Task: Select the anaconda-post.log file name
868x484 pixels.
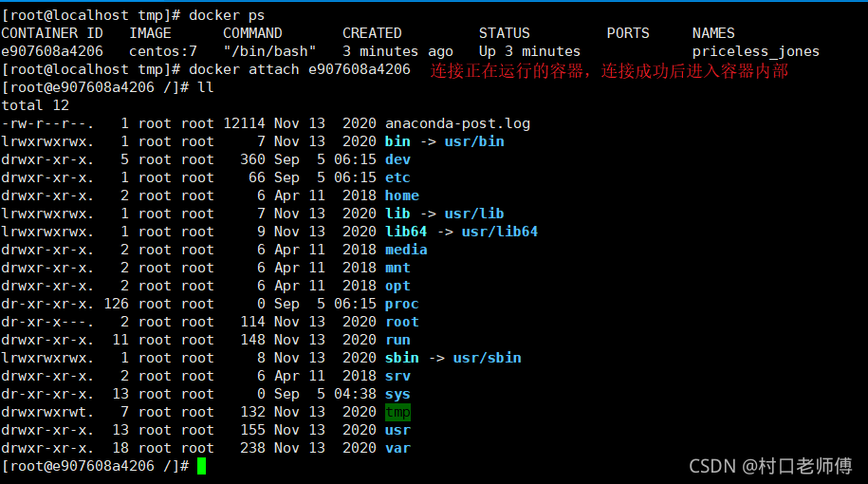Action: (x=458, y=123)
